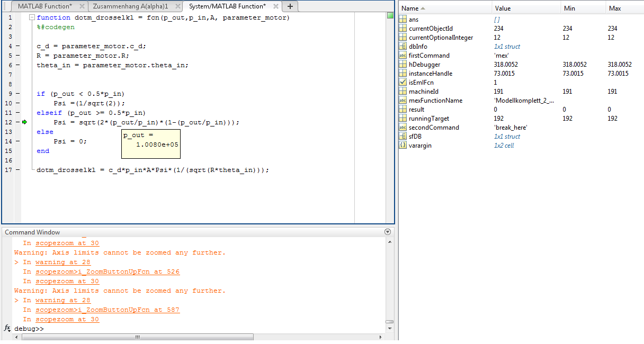Toggle the isEmlFcn logical checkbox icon
The image size is (644, 344).
402,83
